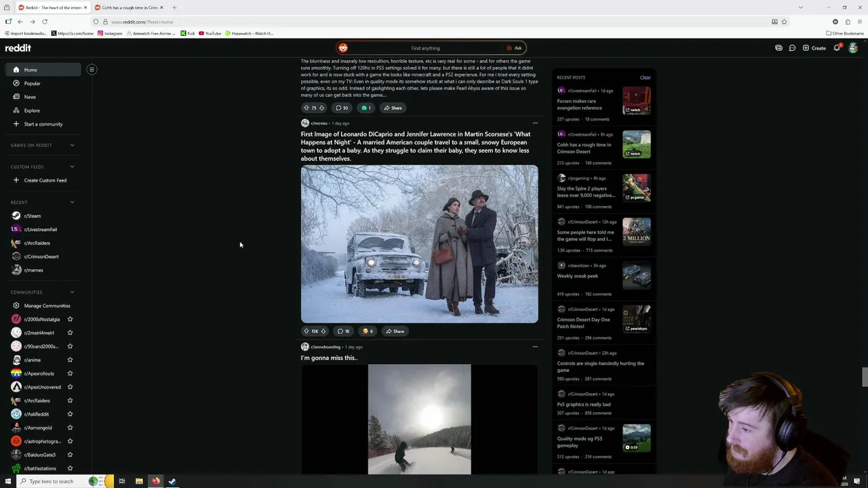Open Firefox application menu
The width and height of the screenshot is (868, 488).
coord(860,22)
